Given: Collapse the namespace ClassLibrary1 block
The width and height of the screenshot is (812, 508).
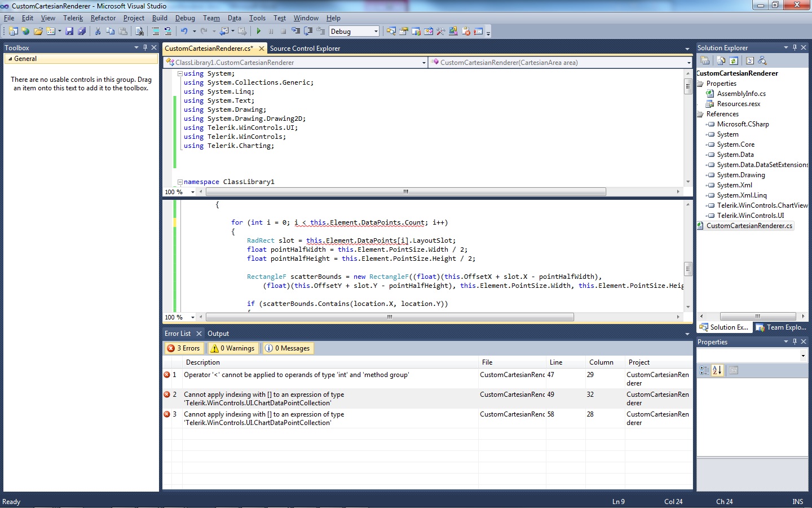Looking at the screenshot, I should (180, 182).
